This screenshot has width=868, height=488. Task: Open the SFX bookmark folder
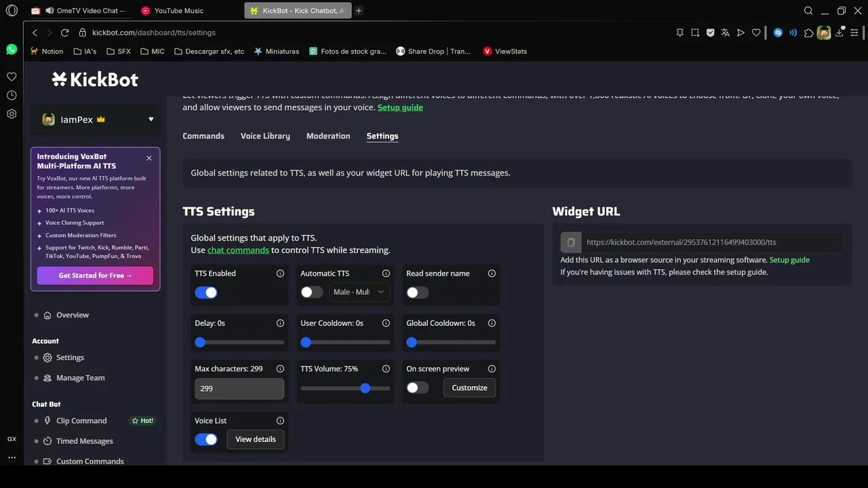117,52
